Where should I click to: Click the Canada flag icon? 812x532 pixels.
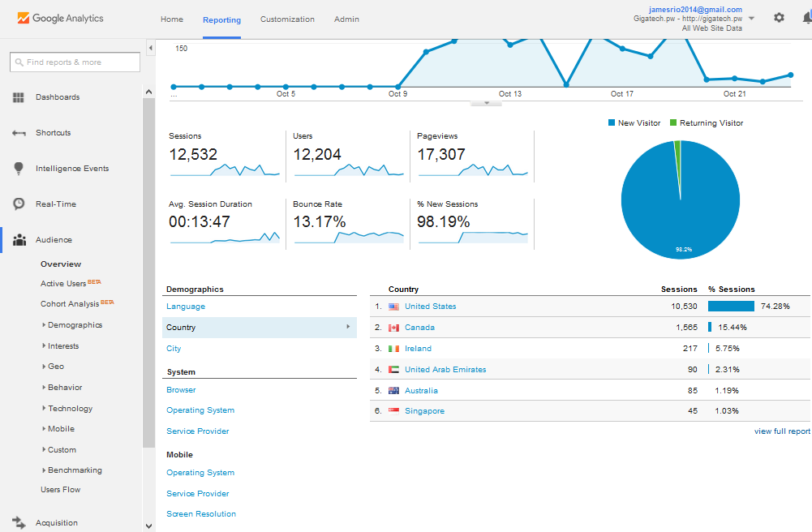(x=393, y=328)
